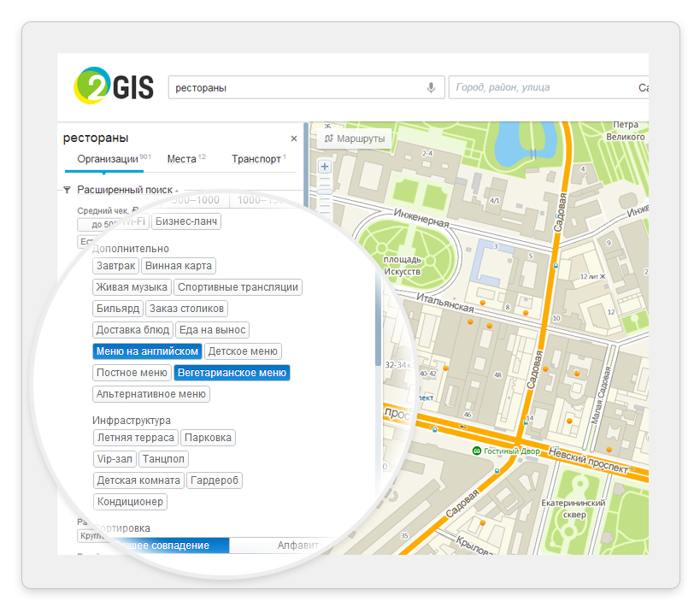Activate voice search microphone icon
700x613 pixels.
(431, 87)
